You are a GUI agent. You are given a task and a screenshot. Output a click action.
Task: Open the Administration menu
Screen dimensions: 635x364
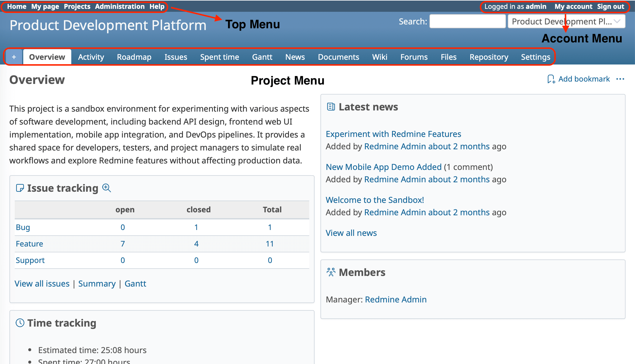[120, 6]
